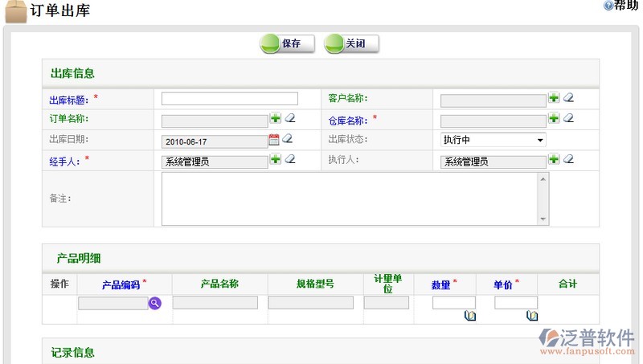Clear 客户名称 with the eraser icon
The height and width of the screenshot is (364, 643).
click(568, 97)
